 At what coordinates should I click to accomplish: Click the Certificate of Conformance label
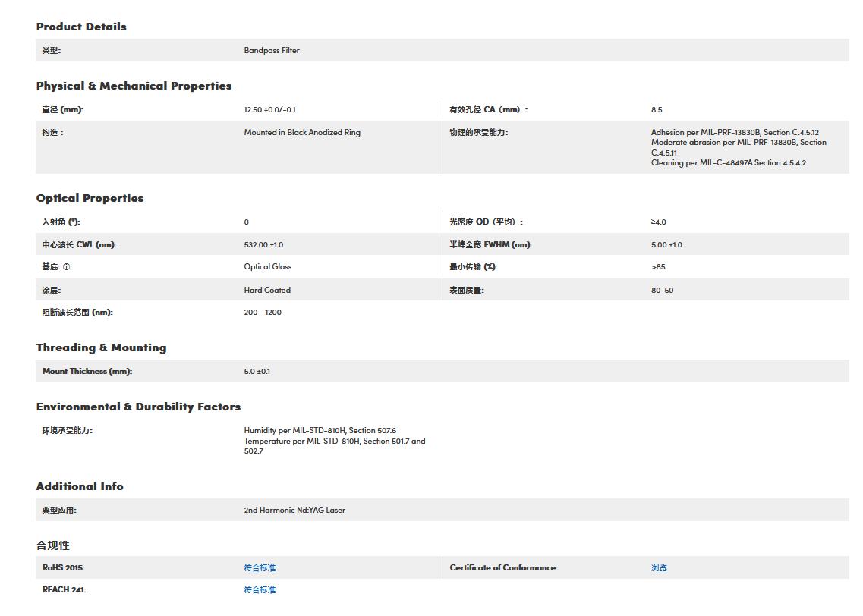point(503,567)
